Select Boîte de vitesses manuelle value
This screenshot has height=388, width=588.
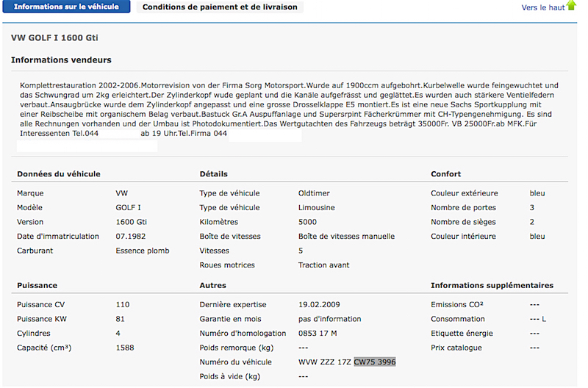pyautogui.click(x=346, y=236)
